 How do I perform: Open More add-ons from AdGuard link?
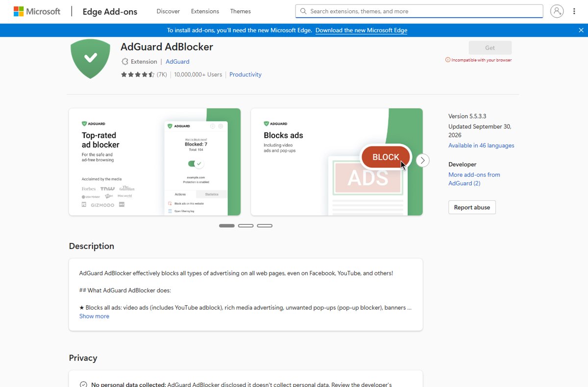point(474,179)
